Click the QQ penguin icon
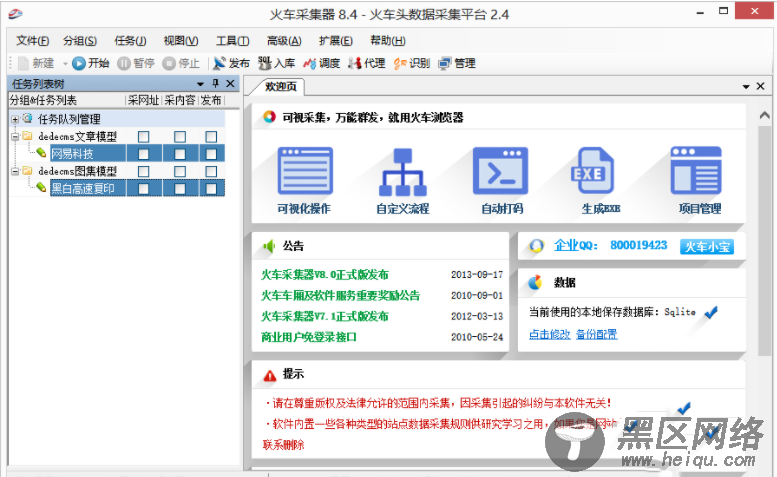This screenshot has height=477, width=777. [x=536, y=246]
